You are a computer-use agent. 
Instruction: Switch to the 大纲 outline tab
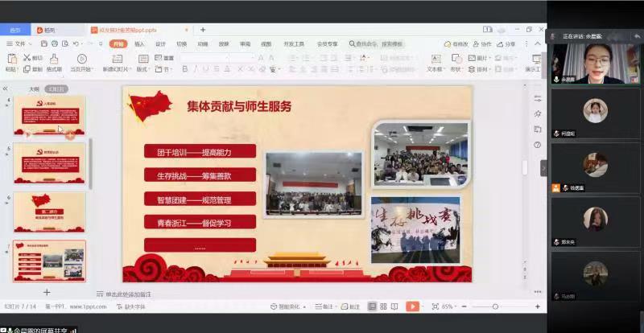click(34, 89)
